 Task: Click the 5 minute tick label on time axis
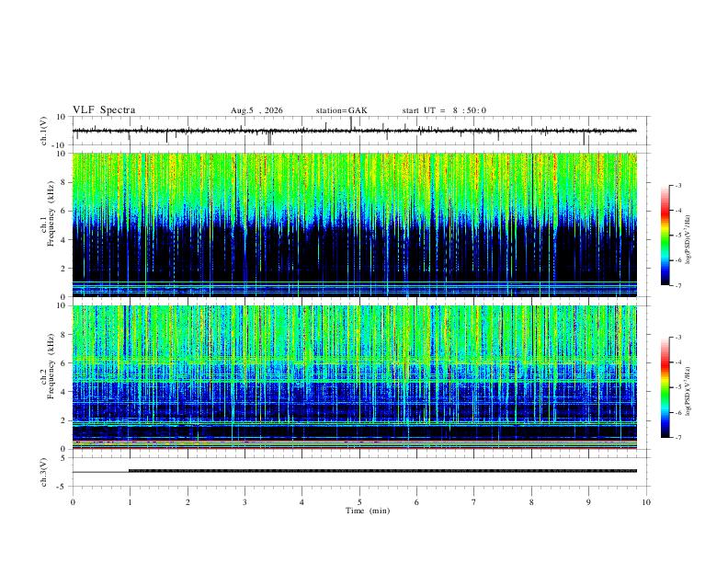[x=359, y=502]
